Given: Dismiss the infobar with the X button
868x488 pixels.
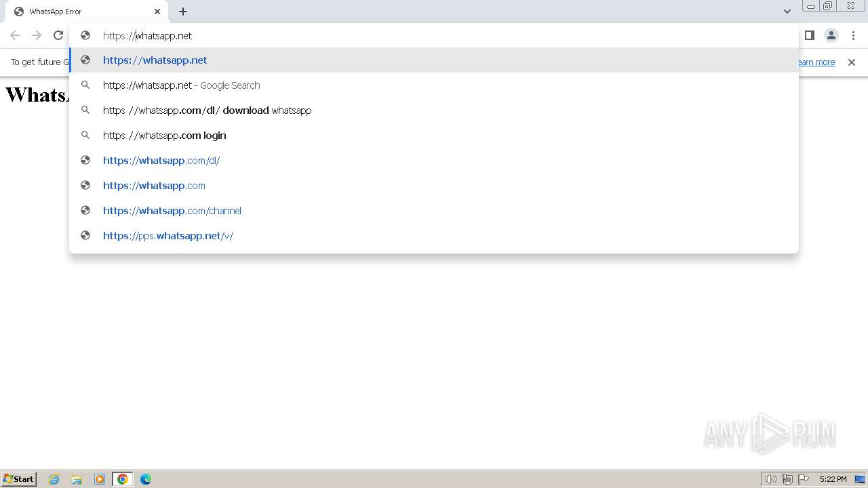Looking at the screenshot, I should point(852,62).
